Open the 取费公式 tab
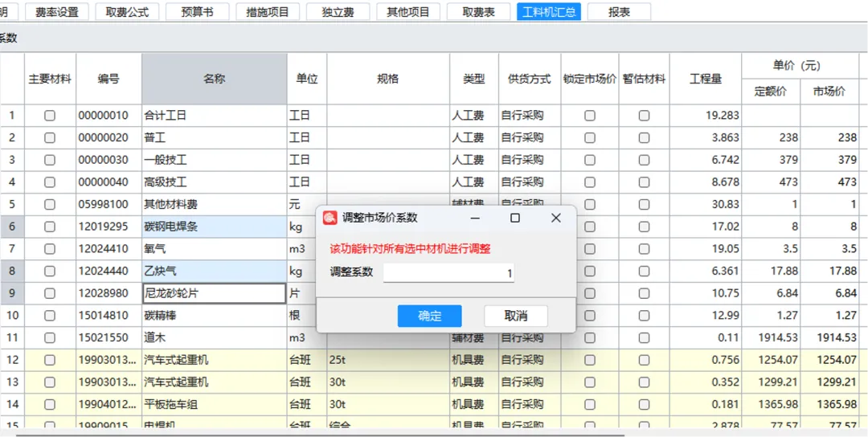Viewport: 868px width, 437px height. coord(127,11)
